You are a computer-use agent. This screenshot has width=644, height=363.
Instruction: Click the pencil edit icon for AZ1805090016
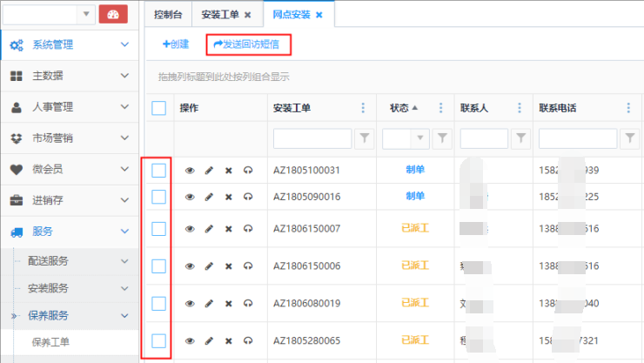(209, 198)
